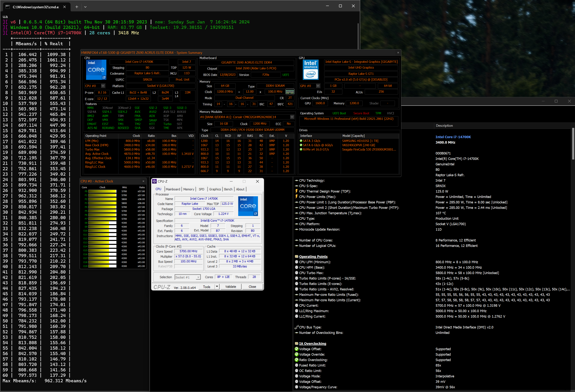Click the Core Speed value in CPU-Z
The image size is (575, 392).
[188, 251]
